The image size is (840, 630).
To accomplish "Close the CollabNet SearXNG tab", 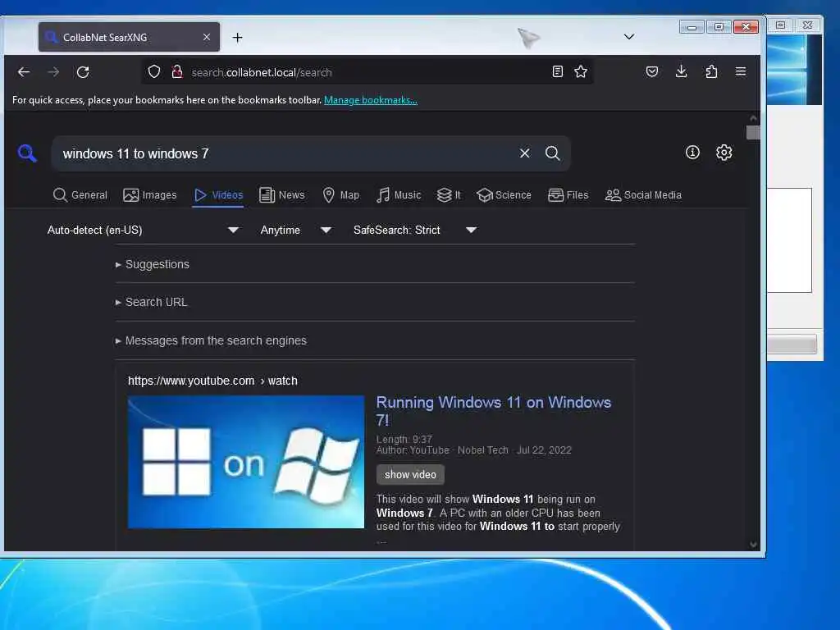I will 207,37.
